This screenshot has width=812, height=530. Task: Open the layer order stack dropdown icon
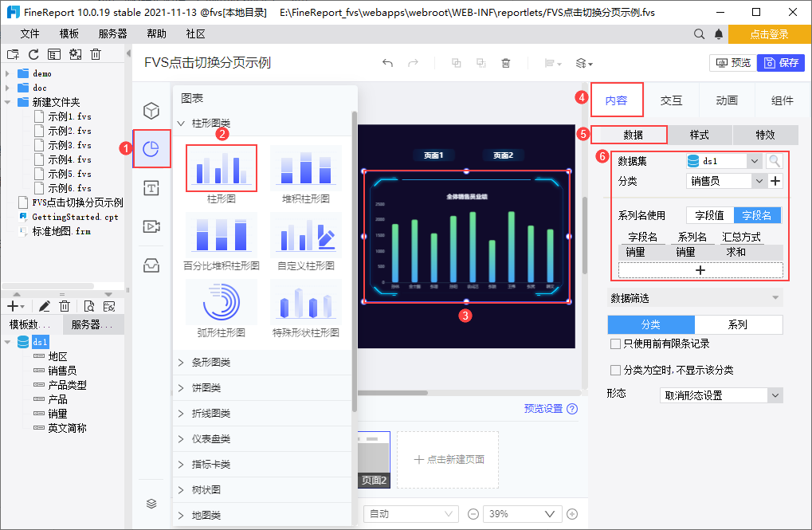[584, 63]
